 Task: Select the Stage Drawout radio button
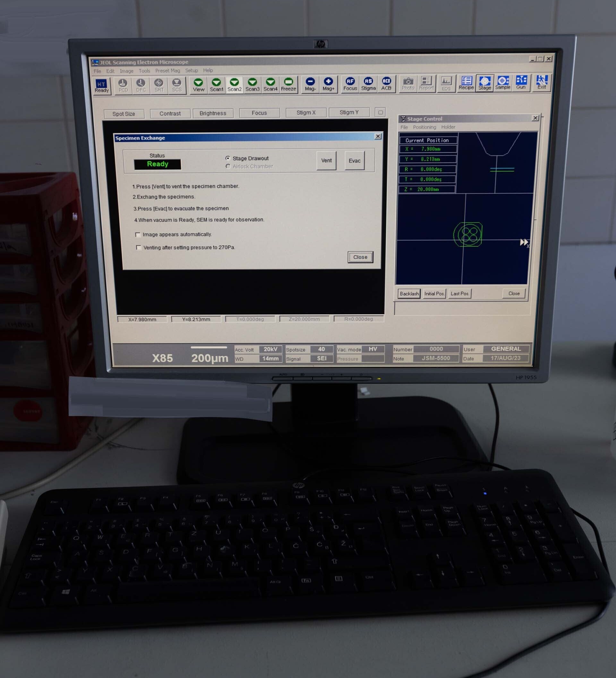(x=228, y=158)
